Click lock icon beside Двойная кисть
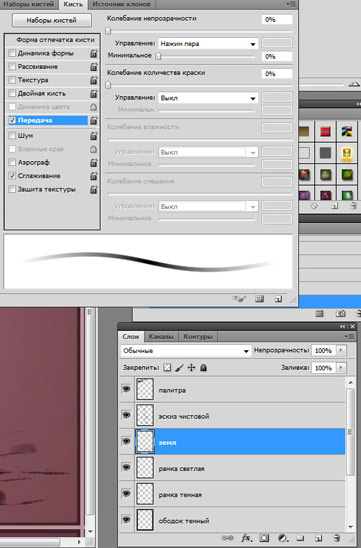Screen dimensions: 361x548 [94, 94]
